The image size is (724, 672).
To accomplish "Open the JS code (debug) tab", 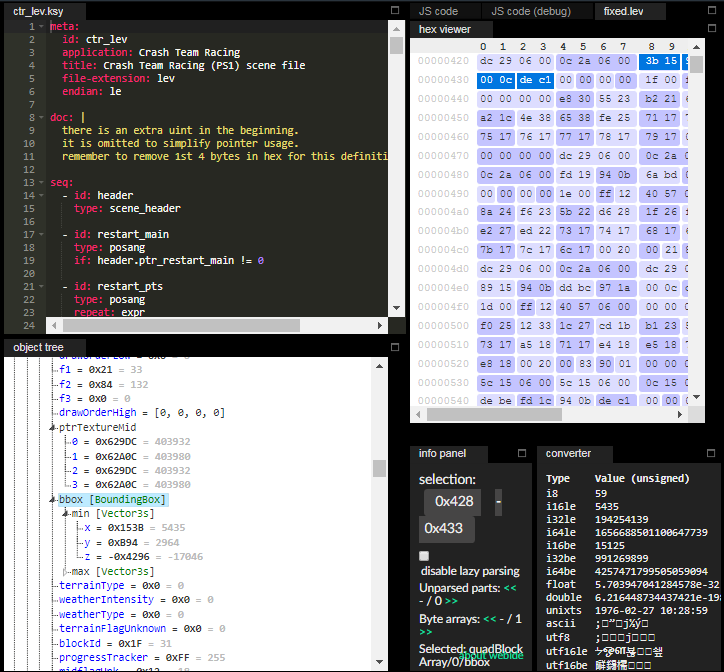I will (x=531, y=11).
